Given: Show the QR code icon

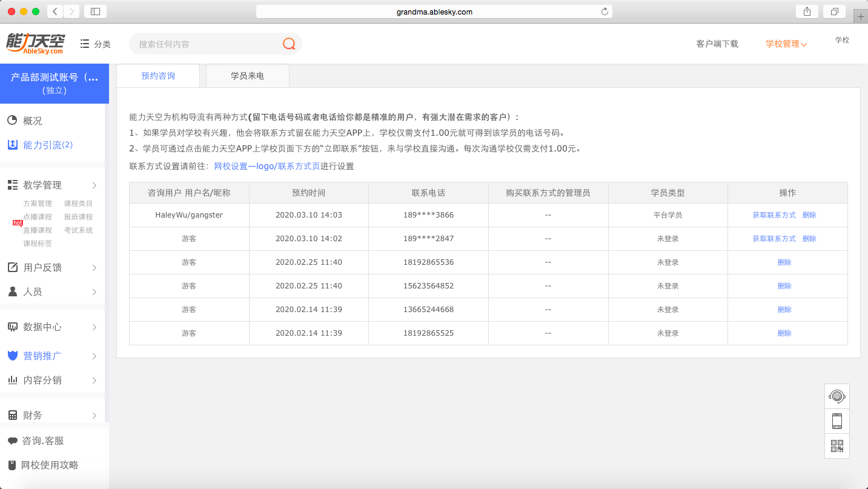Looking at the screenshot, I should click(837, 446).
